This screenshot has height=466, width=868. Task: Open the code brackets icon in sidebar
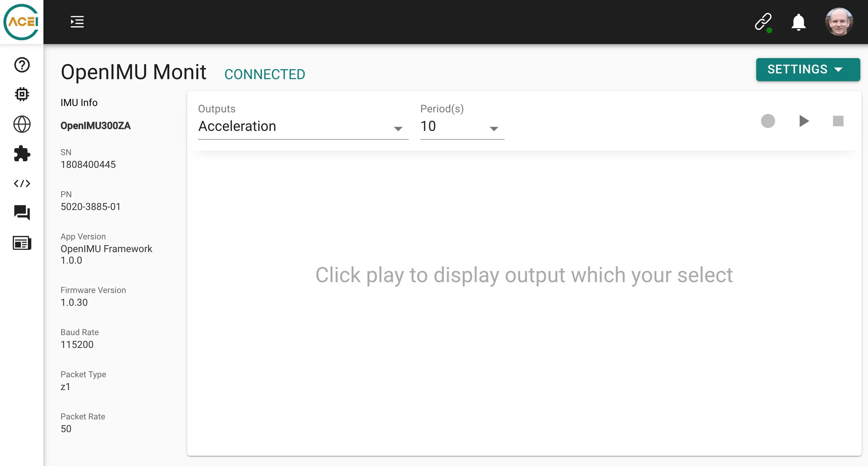click(22, 183)
